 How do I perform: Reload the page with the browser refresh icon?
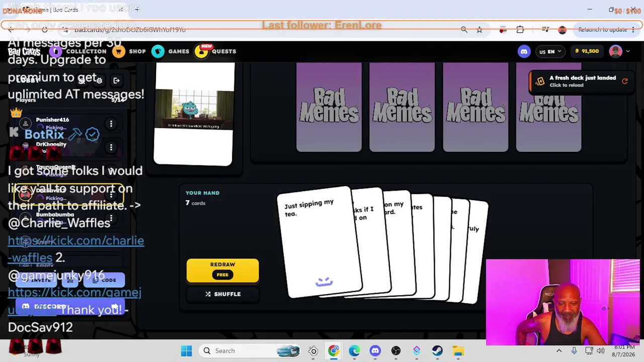45,30
